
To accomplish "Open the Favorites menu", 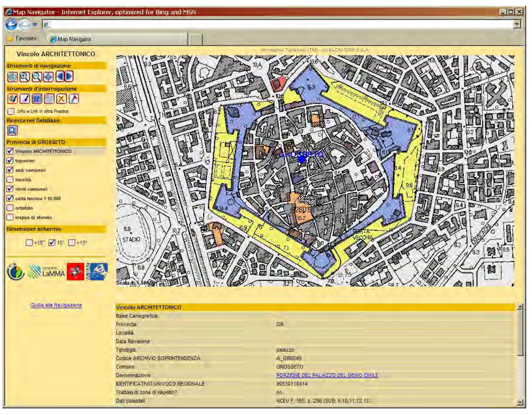I will click(x=24, y=39).
